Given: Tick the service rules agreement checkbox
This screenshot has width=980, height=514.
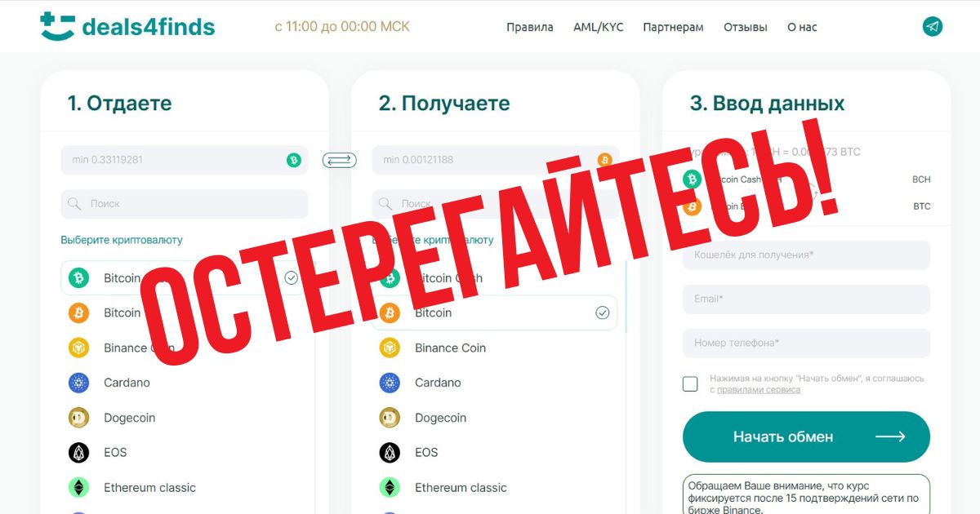Looking at the screenshot, I should tap(690, 383).
